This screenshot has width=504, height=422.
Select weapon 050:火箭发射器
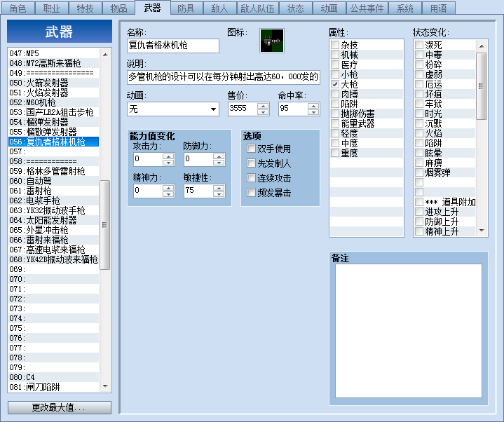click(x=54, y=83)
